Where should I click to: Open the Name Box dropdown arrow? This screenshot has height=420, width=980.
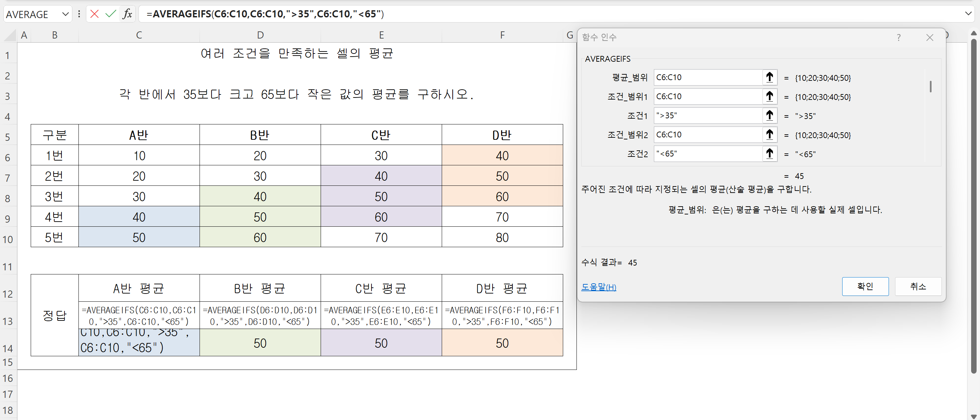pyautogui.click(x=65, y=14)
